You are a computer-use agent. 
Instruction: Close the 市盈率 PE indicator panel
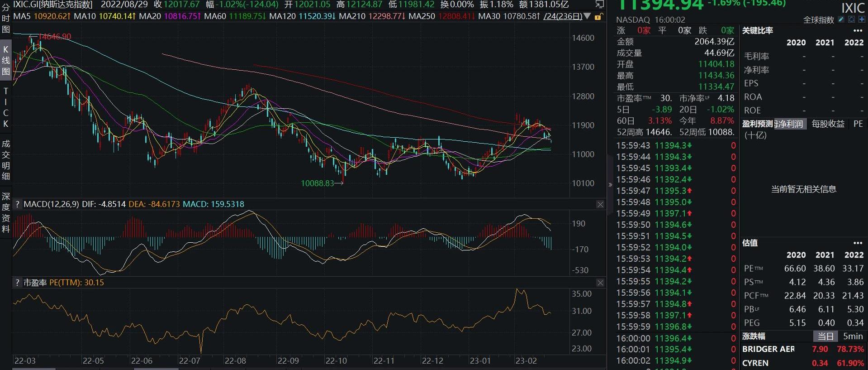pyautogui.click(x=600, y=283)
